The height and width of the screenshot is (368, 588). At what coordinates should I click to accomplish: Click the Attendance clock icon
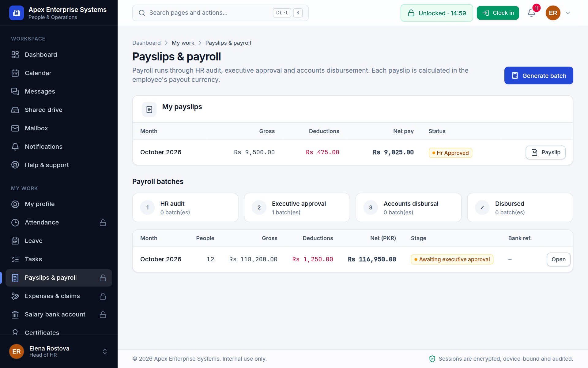(15, 222)
